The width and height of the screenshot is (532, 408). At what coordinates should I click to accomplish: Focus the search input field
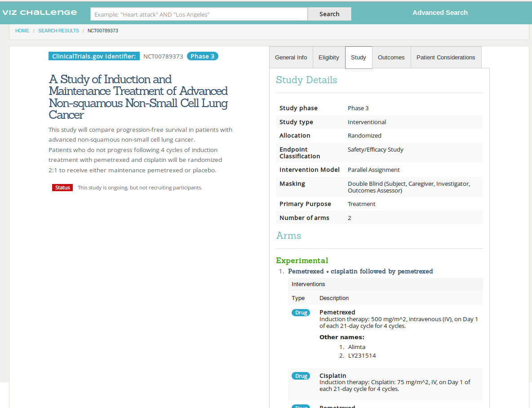199,14
